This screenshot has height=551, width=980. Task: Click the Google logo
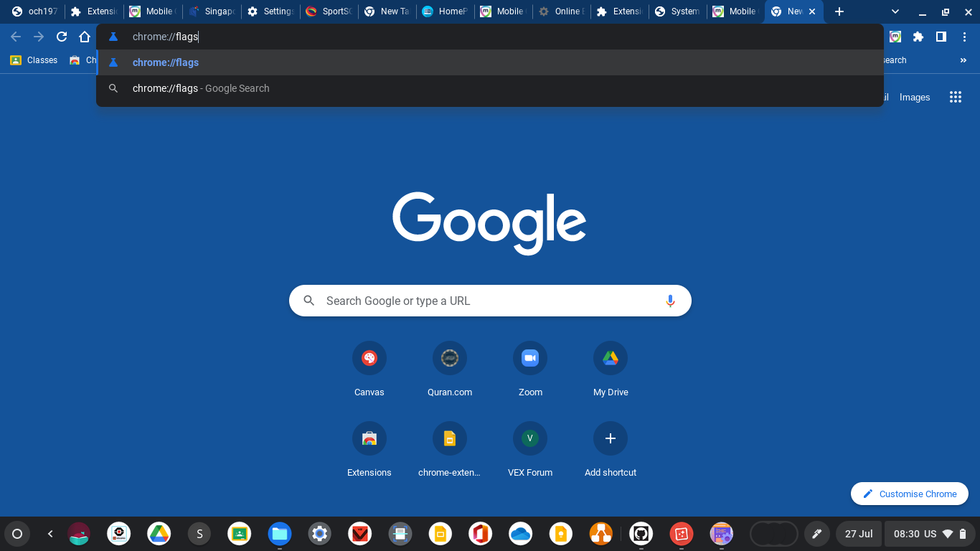489,222
